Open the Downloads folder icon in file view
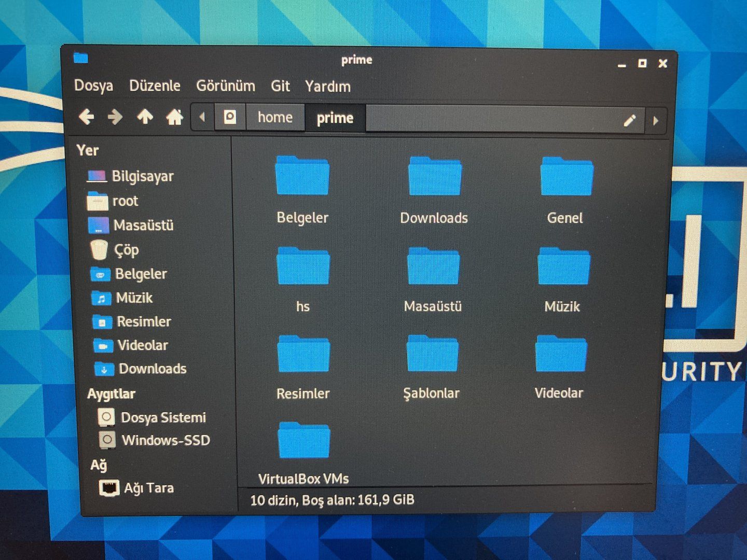The height and width of the screenshot is (560, 747). point(435,176)
